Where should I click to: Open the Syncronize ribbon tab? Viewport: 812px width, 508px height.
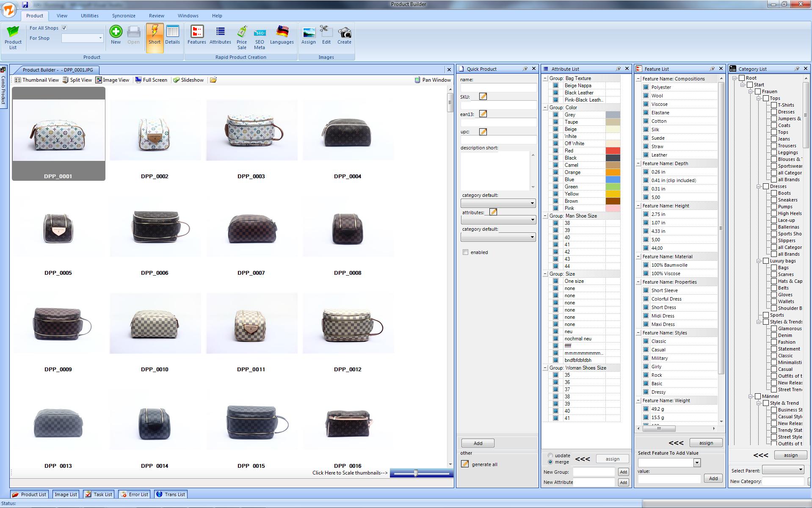[x=124, y=16]
